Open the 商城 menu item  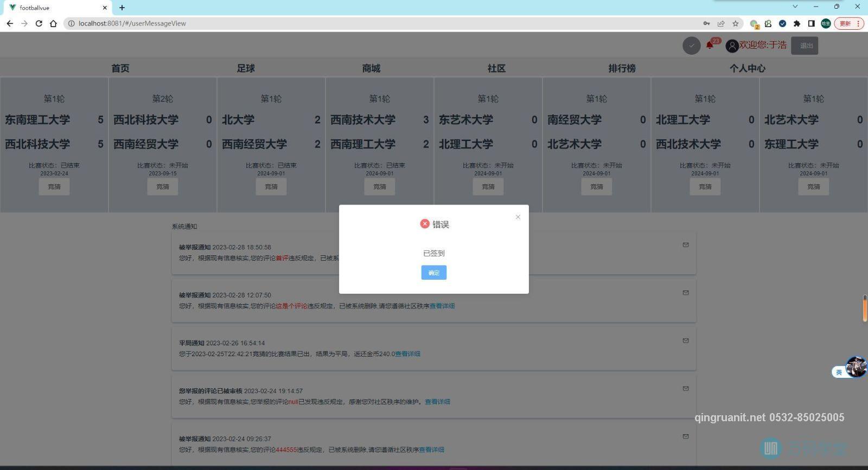tap(371, 68)
